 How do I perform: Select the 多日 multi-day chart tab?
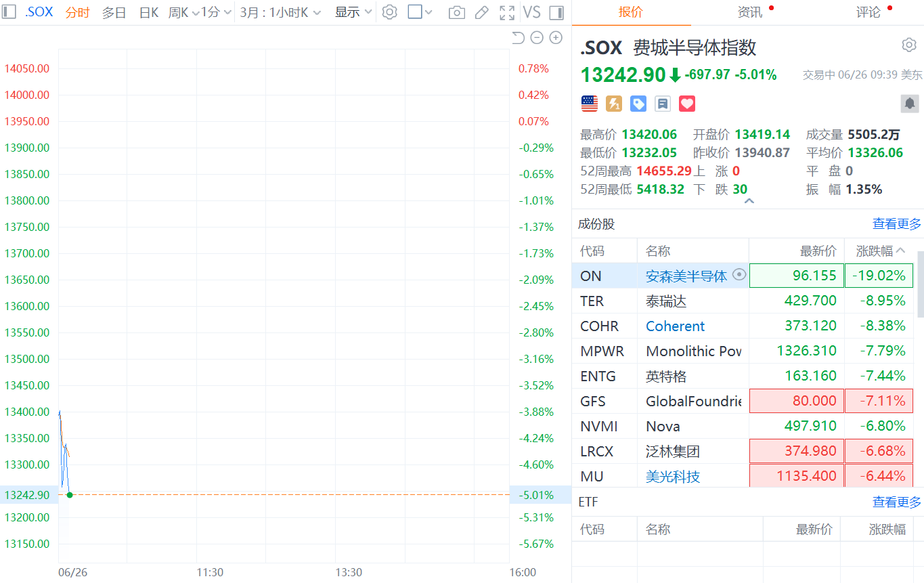point(114,12)
